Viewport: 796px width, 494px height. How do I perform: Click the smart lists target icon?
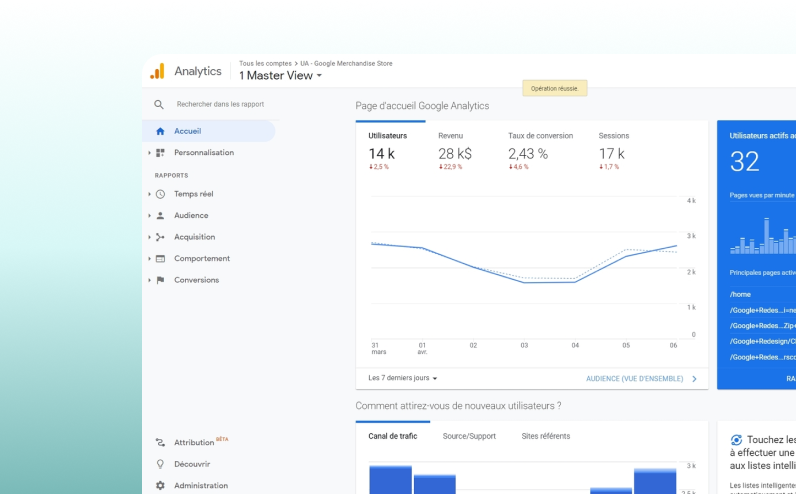pos(737,440)
